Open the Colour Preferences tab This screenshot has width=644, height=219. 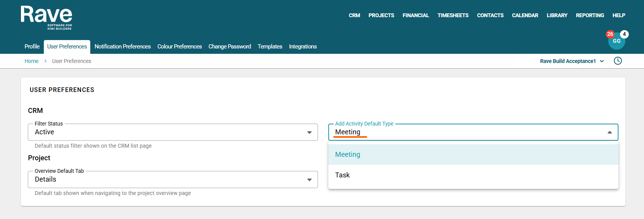pyautogui.click(x=179, y=47)
